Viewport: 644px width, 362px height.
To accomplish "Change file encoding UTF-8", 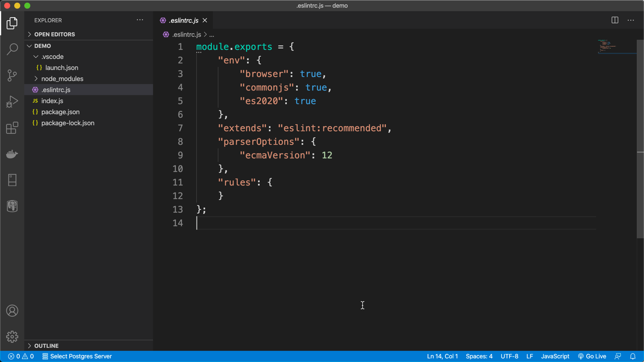I will click(x=509, y=356).
